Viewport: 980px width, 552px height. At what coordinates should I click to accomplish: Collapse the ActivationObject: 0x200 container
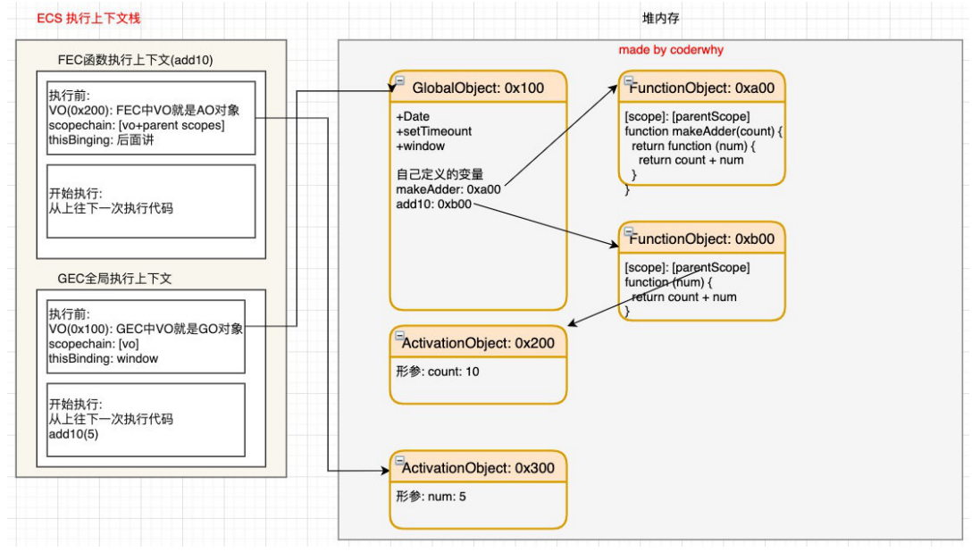(400, 336)
